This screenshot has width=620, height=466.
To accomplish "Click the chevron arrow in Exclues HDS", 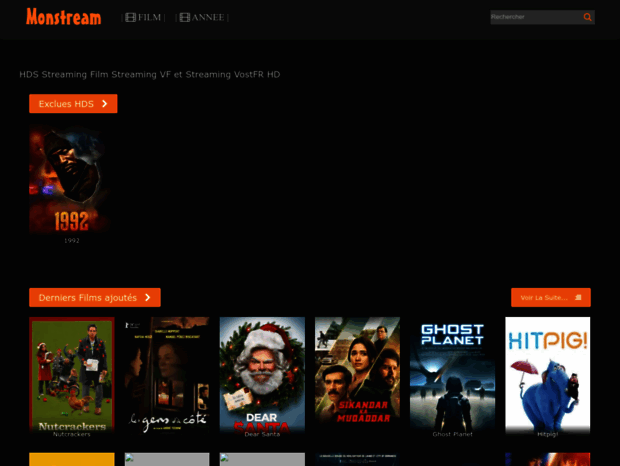I will click(x=105, y=104).
